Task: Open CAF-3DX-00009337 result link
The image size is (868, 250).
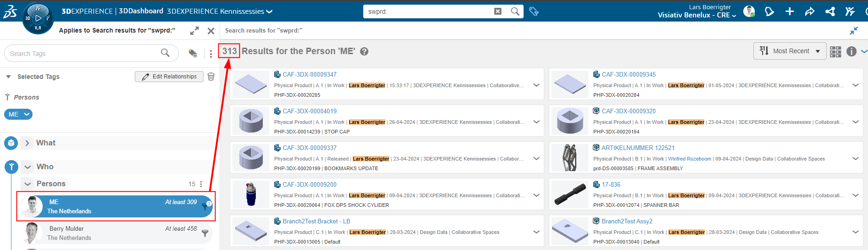Action: click(x=310, y=148)
